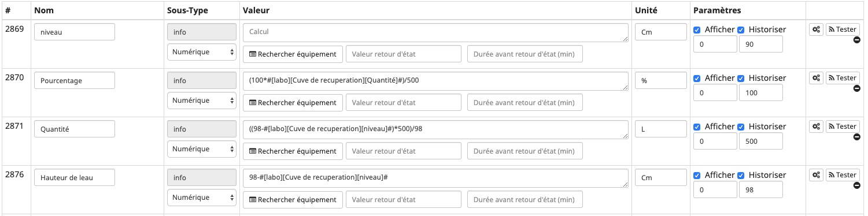Viewport: 868px width, 216px height.
Task: Focus the Calcul value field for niveau
Action: coord(435,32)
